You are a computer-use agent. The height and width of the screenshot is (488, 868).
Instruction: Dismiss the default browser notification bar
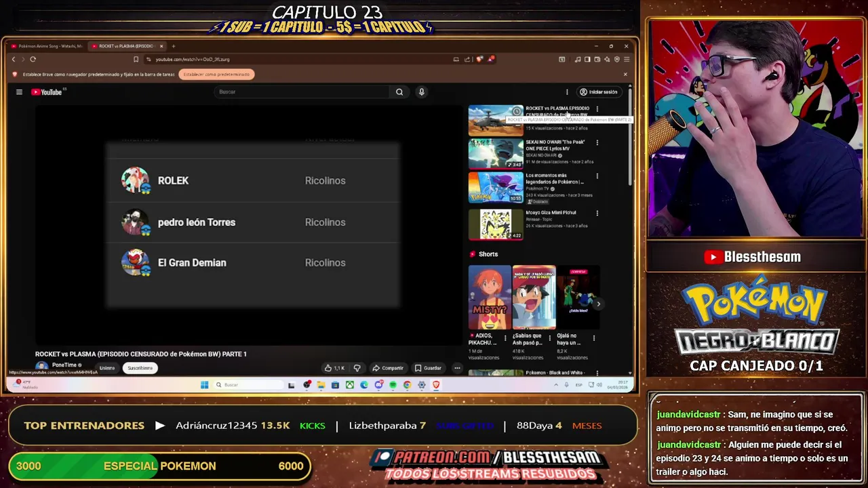pyautogui.click(x=625, y=74)
